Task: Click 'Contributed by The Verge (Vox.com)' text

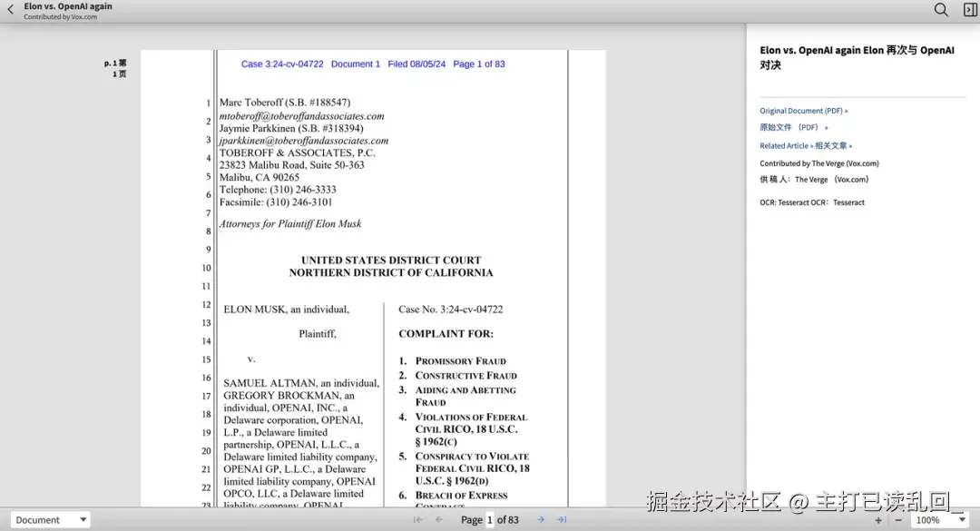Action: (818, 163)
